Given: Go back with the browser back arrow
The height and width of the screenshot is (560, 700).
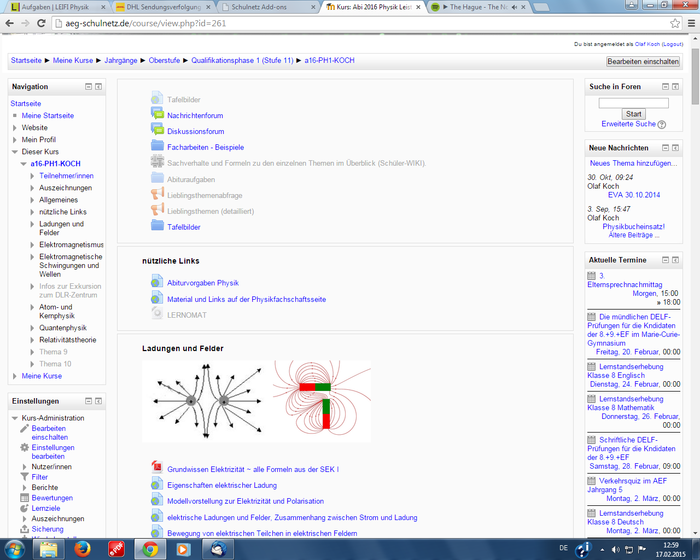Looking at the screenshot, I should pyautogui.click(x=9, y=23).
